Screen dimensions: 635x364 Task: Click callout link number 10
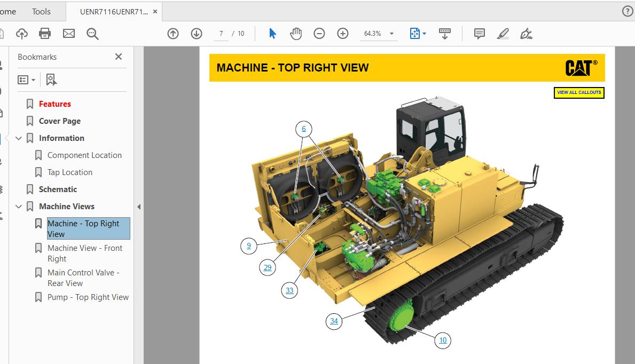pos(443,340)
